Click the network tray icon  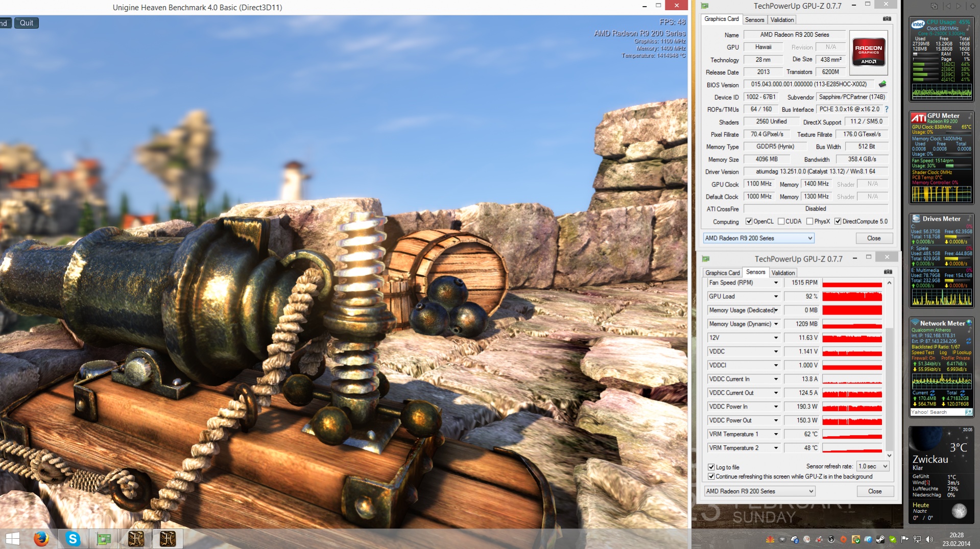pyautogui.click(x=917, y=539)
